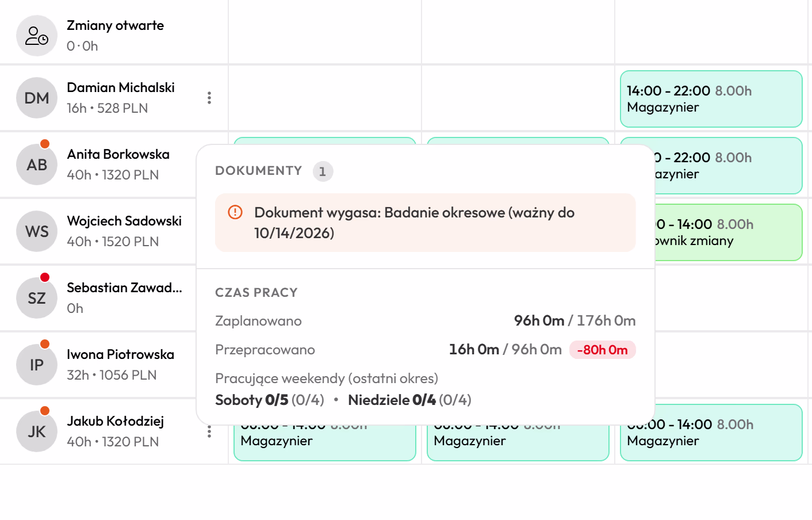Image resolution: width=812 pixels, height=520 pixels.
Task: Click the warning icon in the expiring document alert
Action: tap(235, 212)
